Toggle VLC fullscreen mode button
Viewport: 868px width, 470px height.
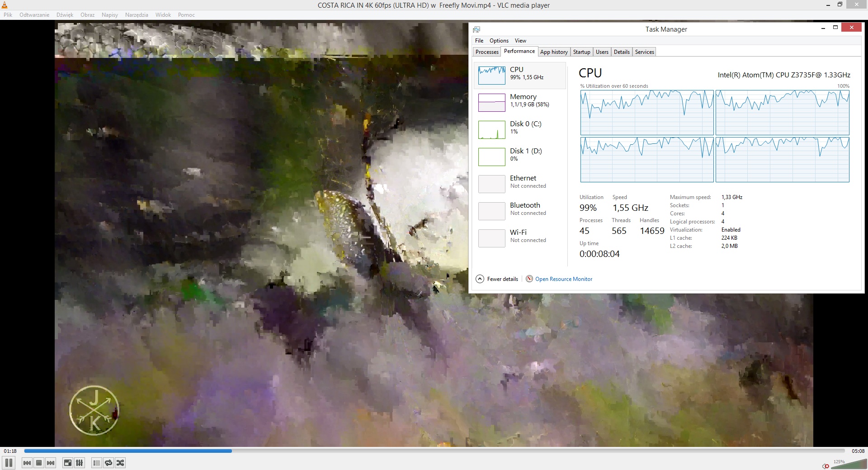[x=67, y=463]
